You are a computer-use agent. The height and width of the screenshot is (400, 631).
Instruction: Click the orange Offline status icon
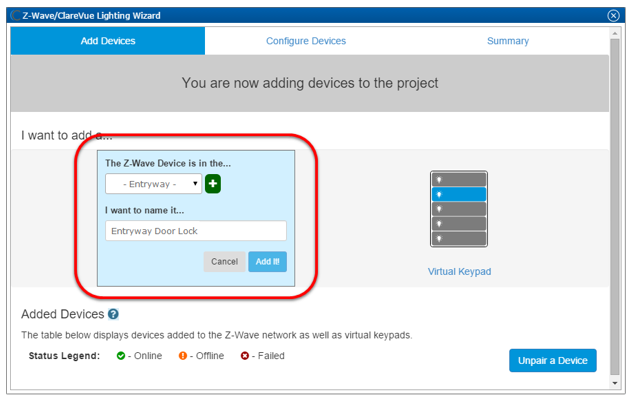[183, 356]
